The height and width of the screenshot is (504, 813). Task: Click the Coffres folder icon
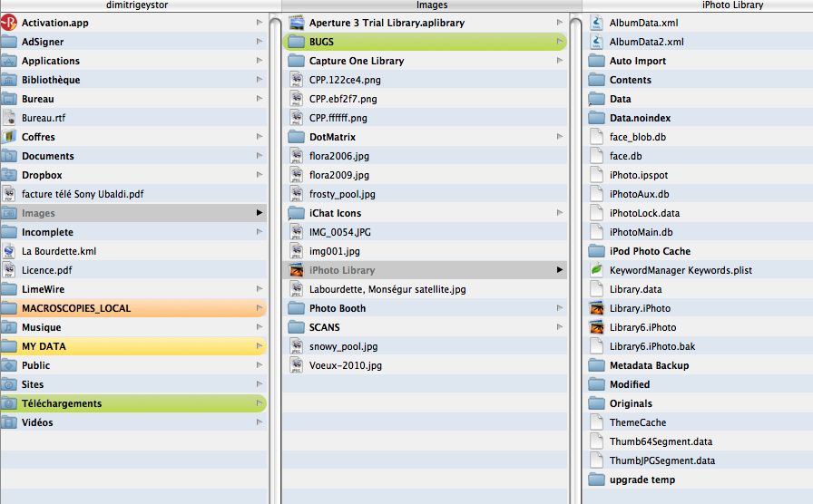click(x=9, y=137)
